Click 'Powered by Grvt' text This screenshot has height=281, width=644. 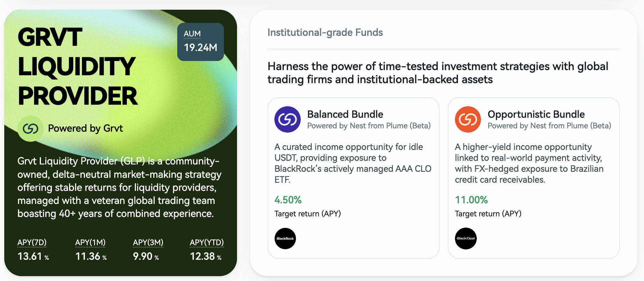[86, 128]
